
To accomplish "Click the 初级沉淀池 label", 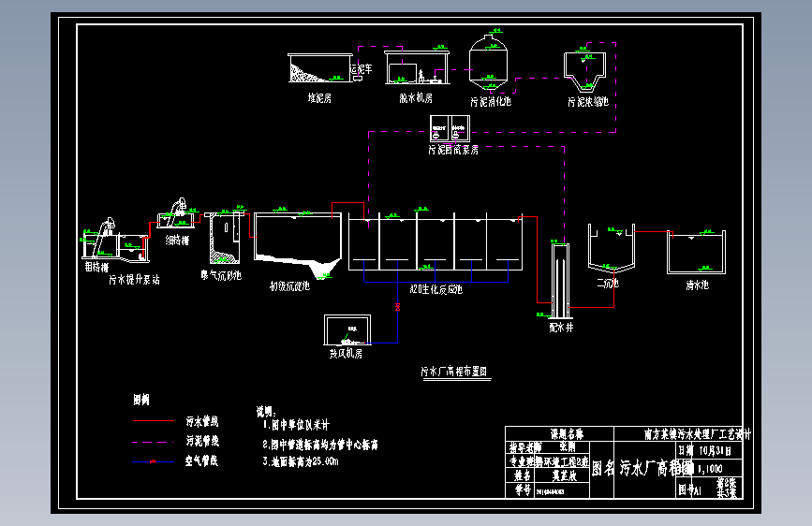I will coord(289,285).
